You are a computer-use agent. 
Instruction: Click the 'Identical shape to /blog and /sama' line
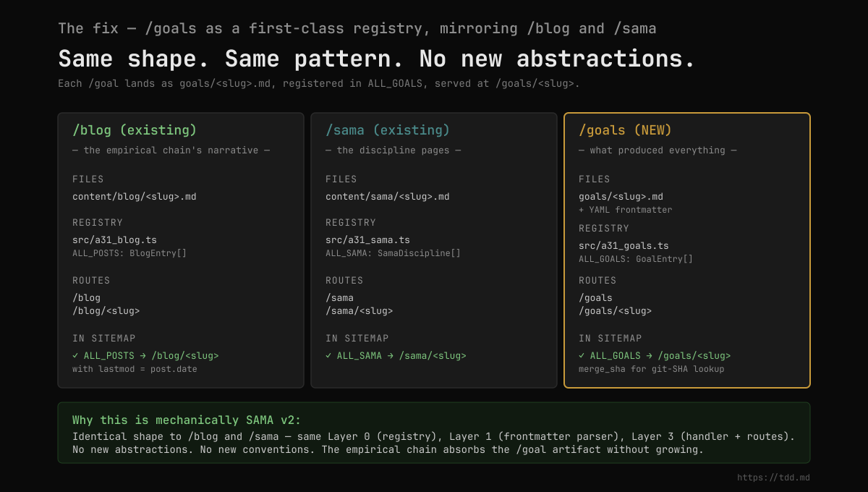434,436
